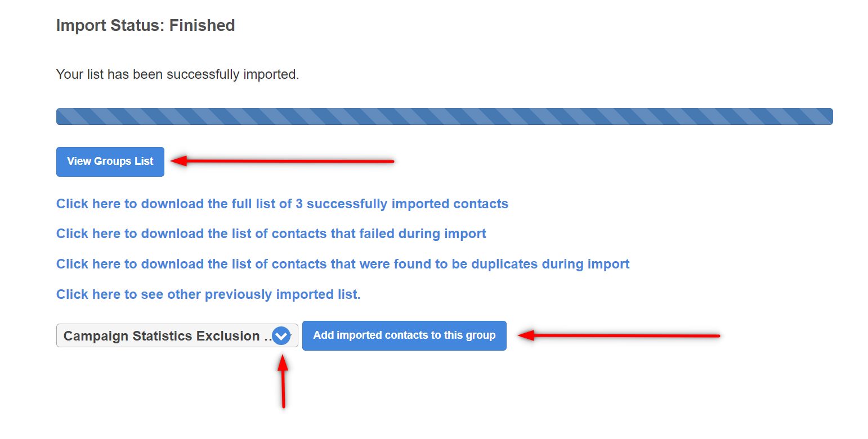Click the red arrow pointing at View Groups List

[x=281, y=162]
